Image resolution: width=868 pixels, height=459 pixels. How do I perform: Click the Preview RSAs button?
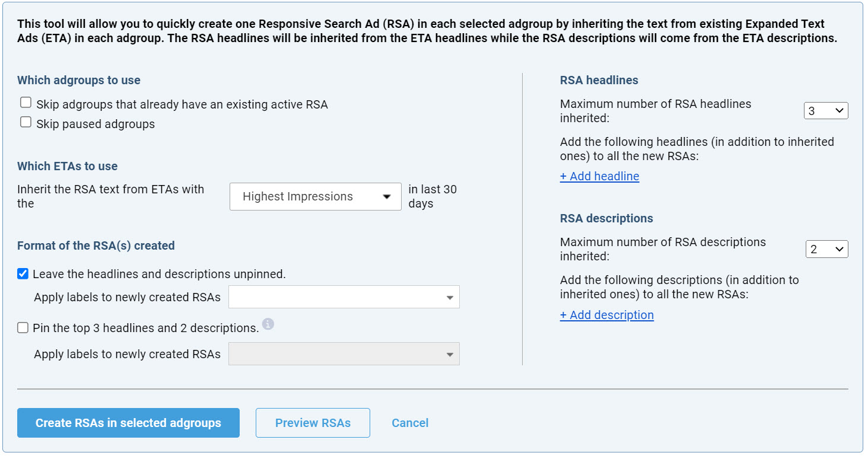(313, 423)
